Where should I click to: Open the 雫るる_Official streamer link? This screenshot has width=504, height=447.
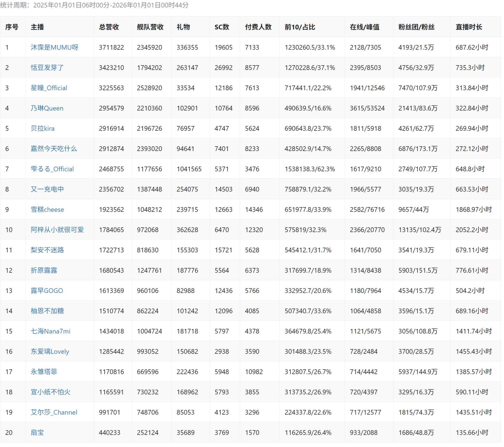(52, 169)
